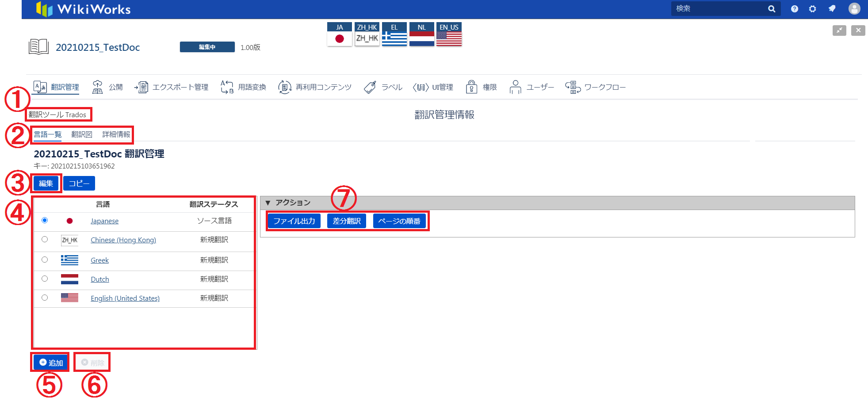Switch to the 翻訳図 tab
This screenshot has width=868, height=409.
pyautogui.click(x=82, y=134)
